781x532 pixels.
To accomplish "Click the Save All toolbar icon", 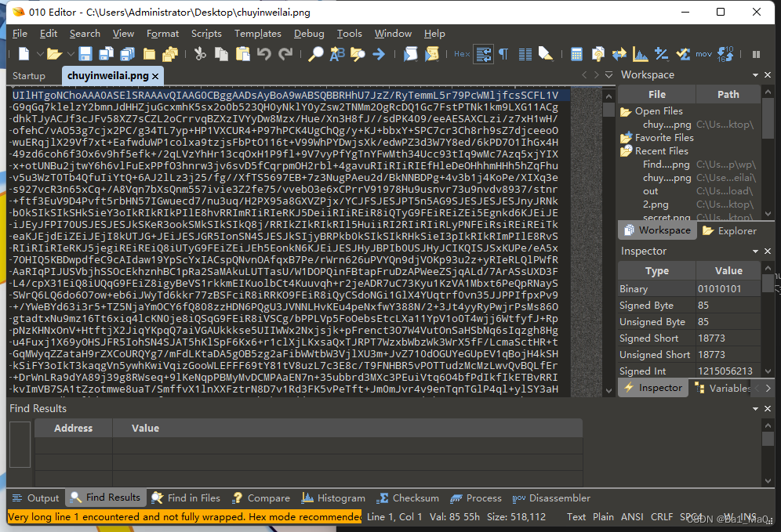I will click(x=128, y=54).
